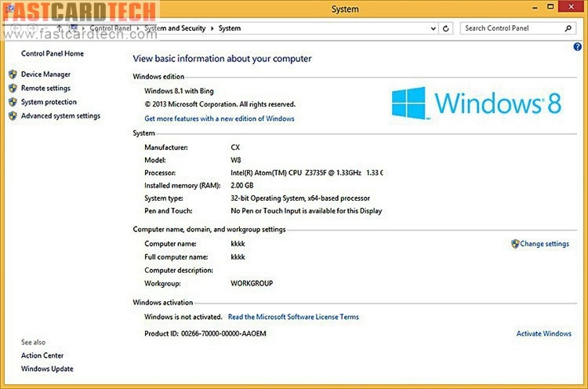Screen dimensions: 588x389
Task: Click shield icon beside Advanced system settings
Action: [x=13, y=116]
